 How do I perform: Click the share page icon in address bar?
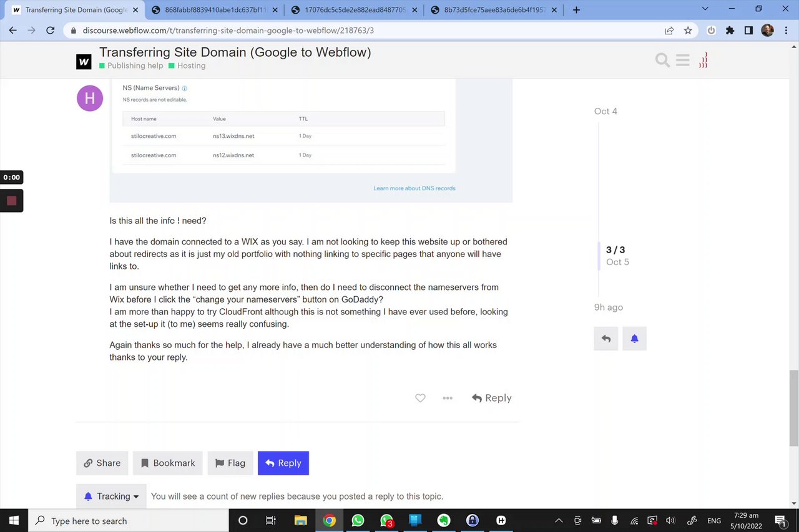click(x=669, y=30)
